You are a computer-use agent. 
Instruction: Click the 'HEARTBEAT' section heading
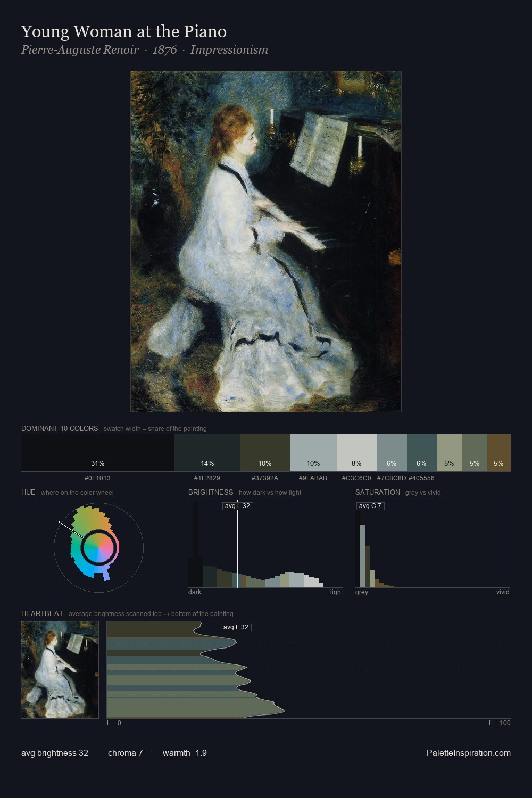click(x=42, y=613)
